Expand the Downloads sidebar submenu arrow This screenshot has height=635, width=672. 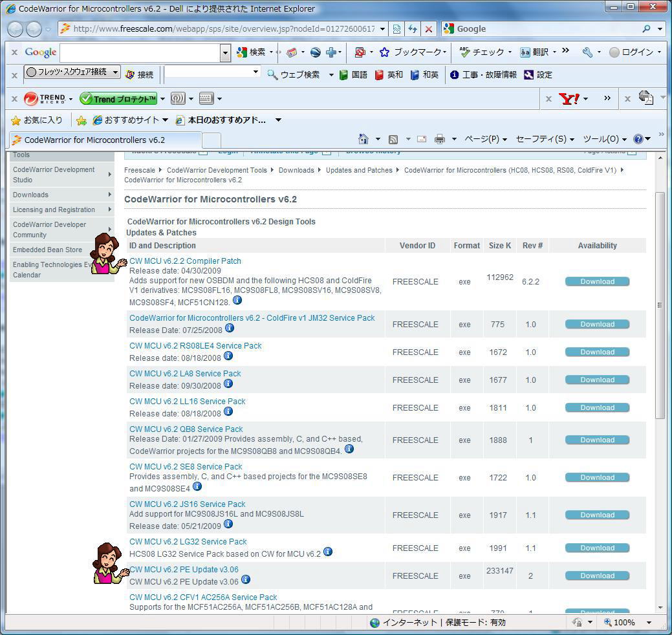pos(110,195)
